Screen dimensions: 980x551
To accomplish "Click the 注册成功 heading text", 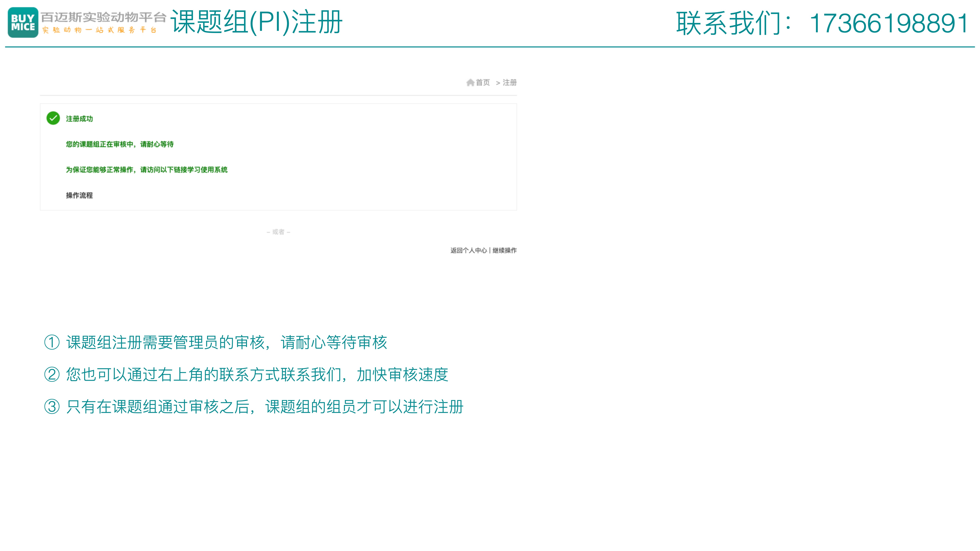I will point(79,119).
